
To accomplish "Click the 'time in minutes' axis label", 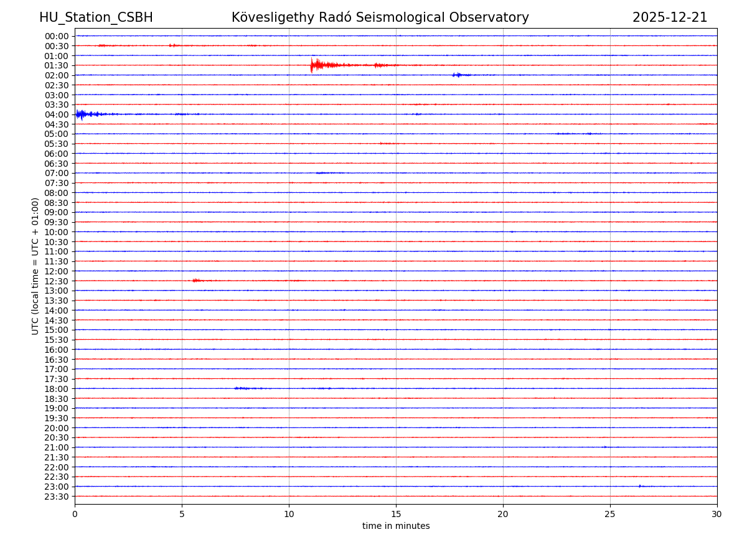I will pyautogui.click(x=396, y=526).
